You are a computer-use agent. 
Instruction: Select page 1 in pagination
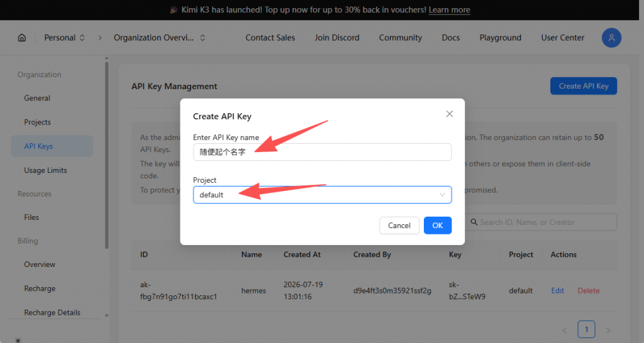[x=586, y=329]
